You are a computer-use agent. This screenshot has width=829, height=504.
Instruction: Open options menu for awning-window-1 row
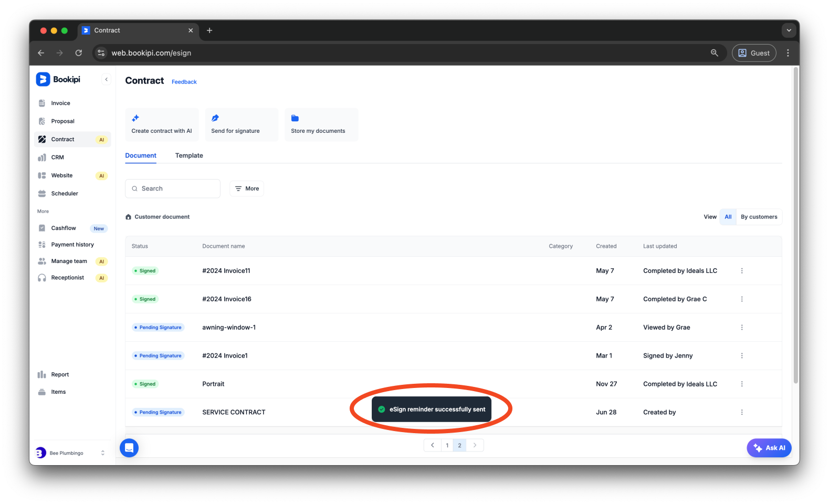(x=742, y=328)
